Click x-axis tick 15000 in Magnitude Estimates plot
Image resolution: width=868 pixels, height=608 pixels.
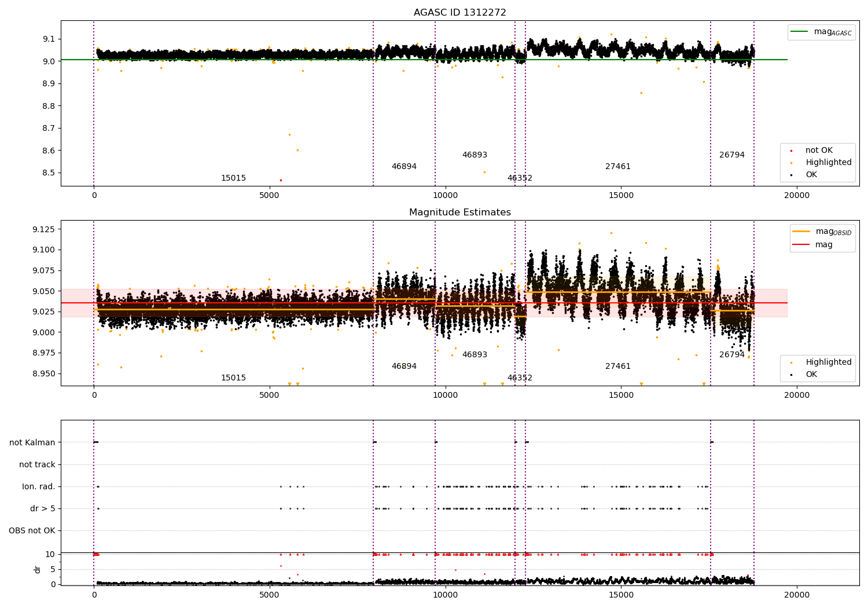point(621,395)
